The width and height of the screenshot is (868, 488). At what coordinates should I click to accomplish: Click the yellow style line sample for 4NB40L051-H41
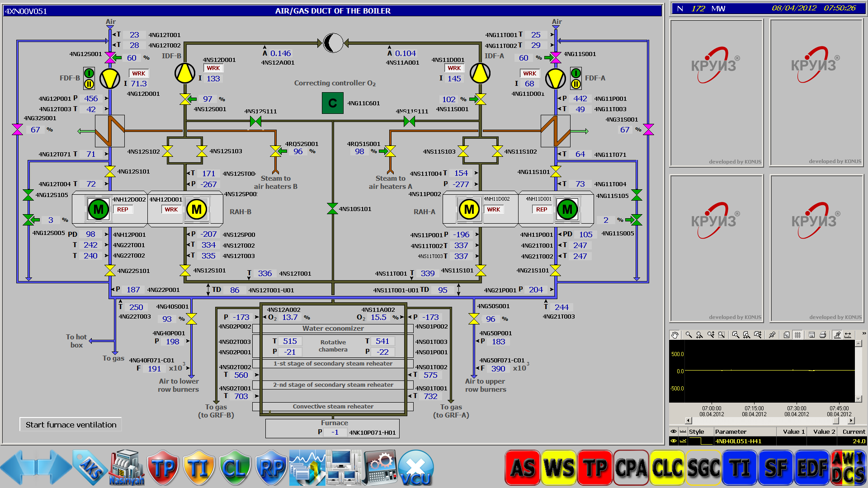[701, 441]
